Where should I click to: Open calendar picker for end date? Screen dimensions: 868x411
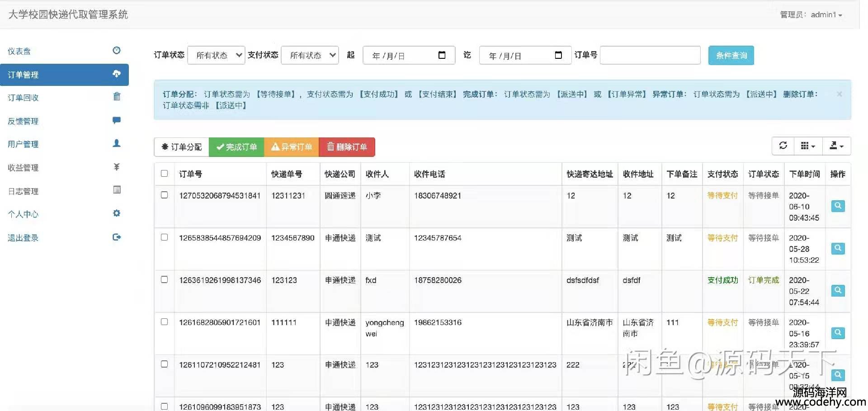558,55
